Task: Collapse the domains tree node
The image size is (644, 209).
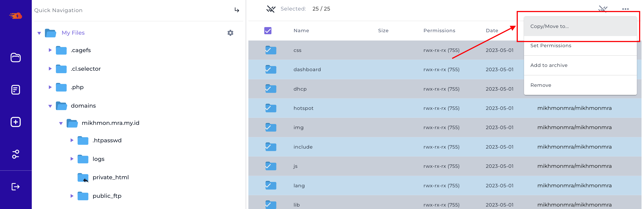Action: (x=50, y=106)
